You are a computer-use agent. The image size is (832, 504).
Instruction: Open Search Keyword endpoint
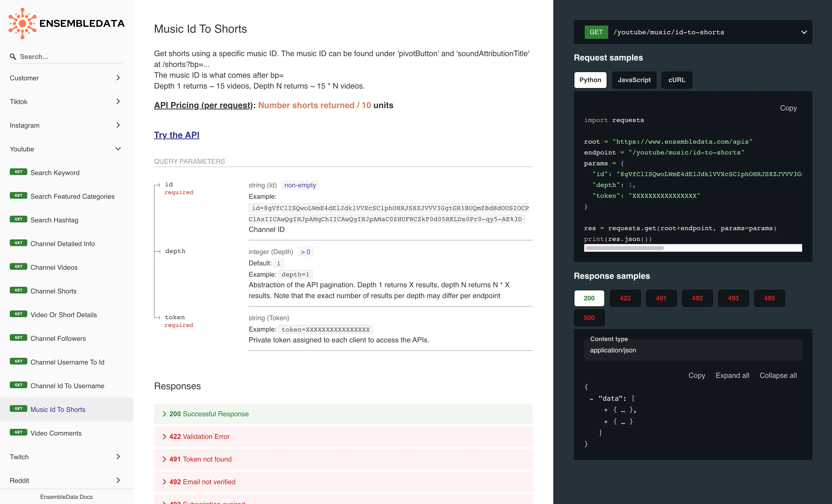(66, 173)
